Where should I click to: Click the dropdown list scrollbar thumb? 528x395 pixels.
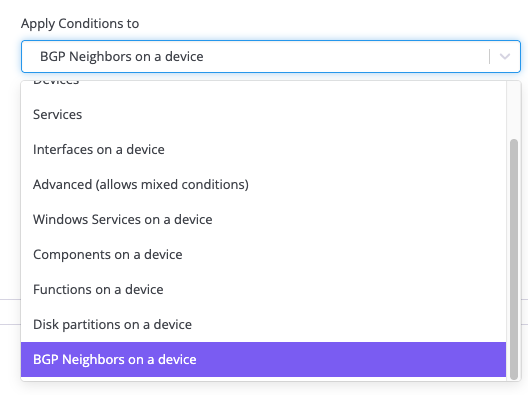click(x=514, y=259)
